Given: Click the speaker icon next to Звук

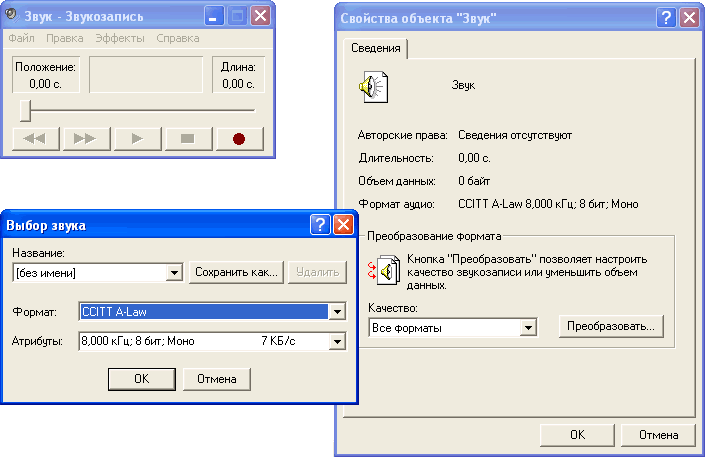Looking at the screenshot, I should point(371,87).
